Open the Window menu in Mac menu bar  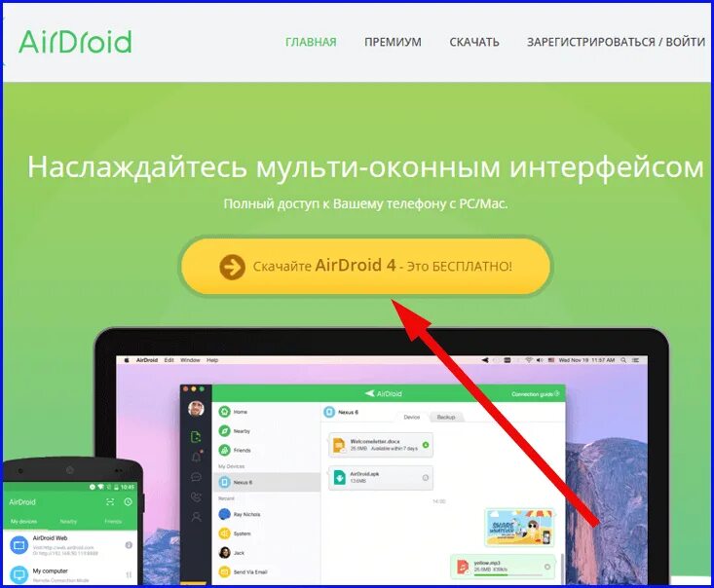pos(190,360)
